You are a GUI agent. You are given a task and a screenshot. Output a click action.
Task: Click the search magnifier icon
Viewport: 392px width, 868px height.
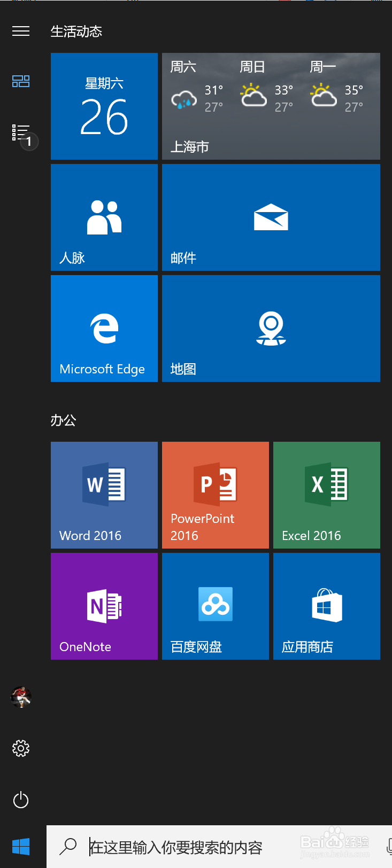[68, 847]
